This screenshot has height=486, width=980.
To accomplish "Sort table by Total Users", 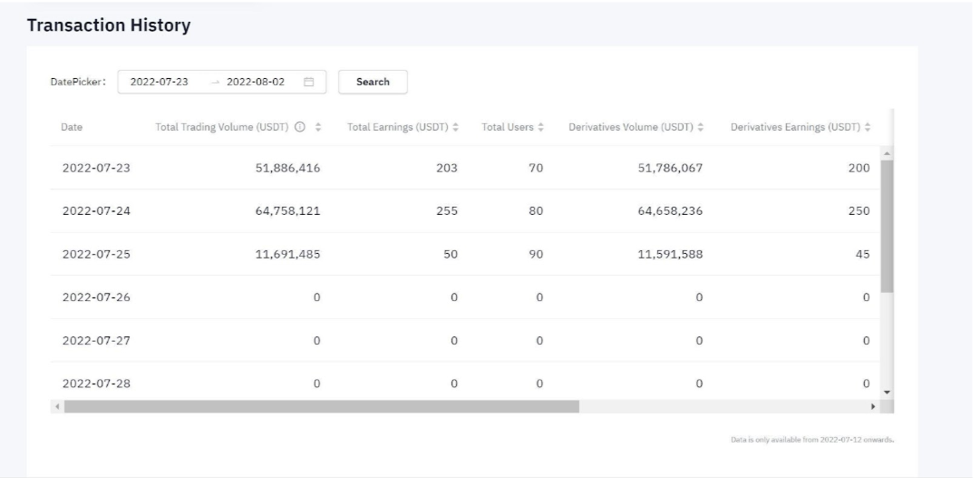I will point(540,127).
